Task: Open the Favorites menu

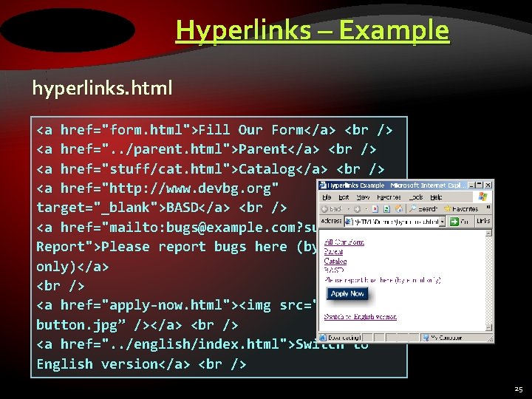Action: point(389,197)
